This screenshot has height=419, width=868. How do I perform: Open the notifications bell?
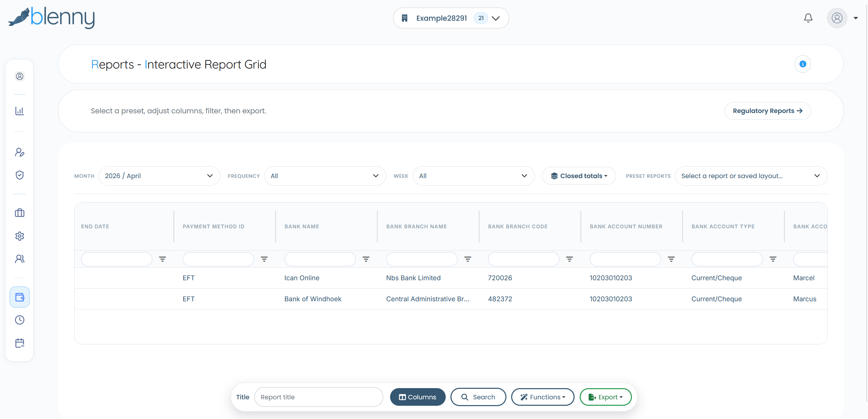(808, 18)
